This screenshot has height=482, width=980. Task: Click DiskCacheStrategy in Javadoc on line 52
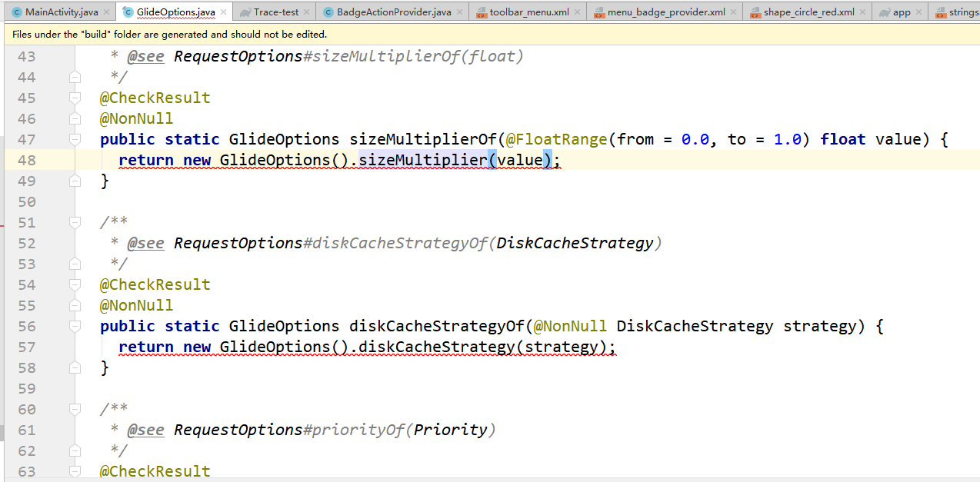(575, 243)
